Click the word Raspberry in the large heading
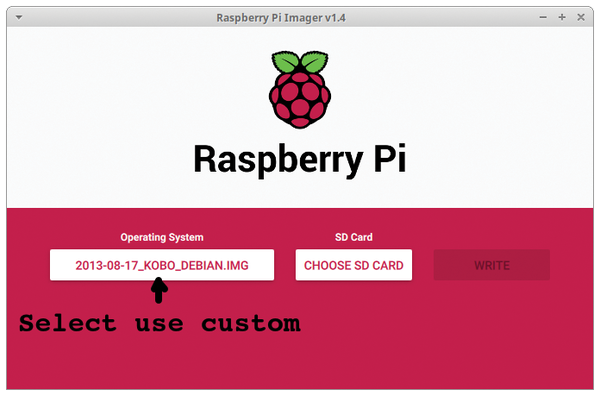600x396 pixels. pos(278,160)
